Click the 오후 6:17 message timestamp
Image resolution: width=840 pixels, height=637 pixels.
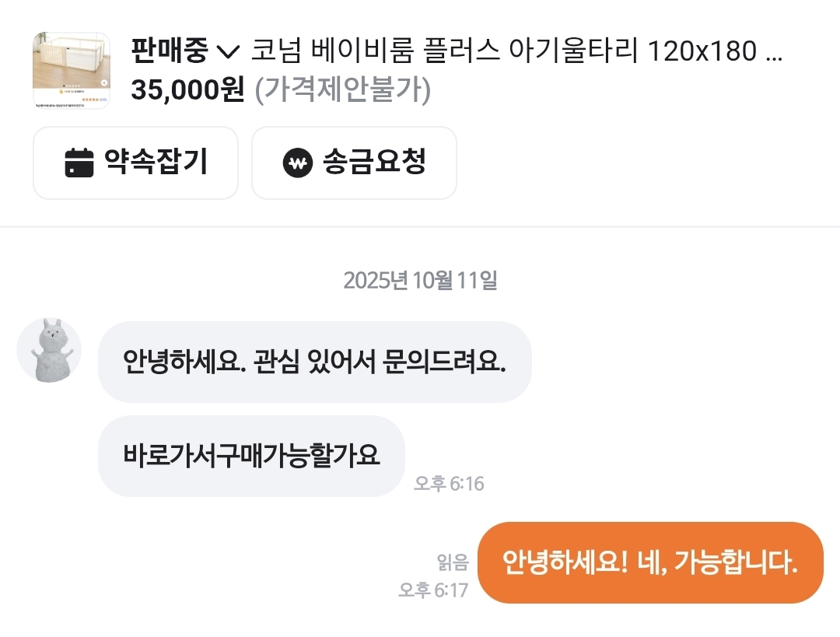pos(433,590)
